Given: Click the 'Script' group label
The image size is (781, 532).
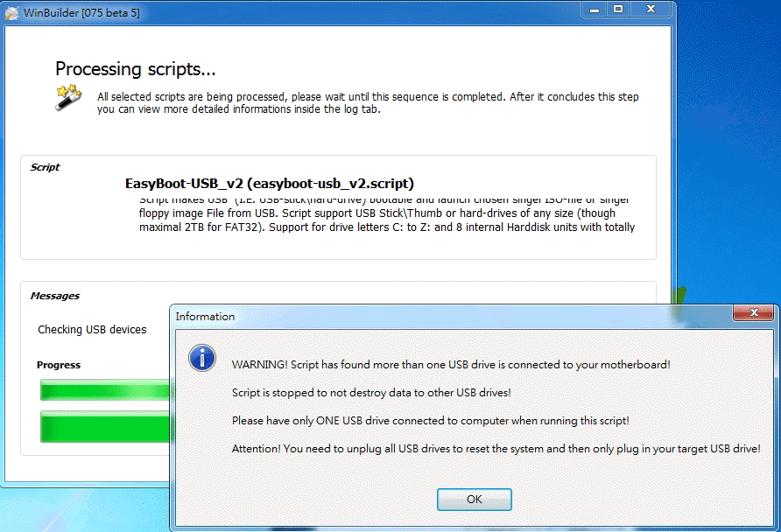Looking at the screenshot, I should 45,167.
